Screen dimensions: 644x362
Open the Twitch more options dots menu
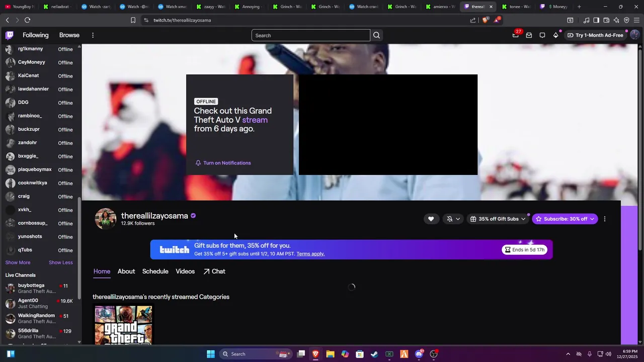[93, 35]
